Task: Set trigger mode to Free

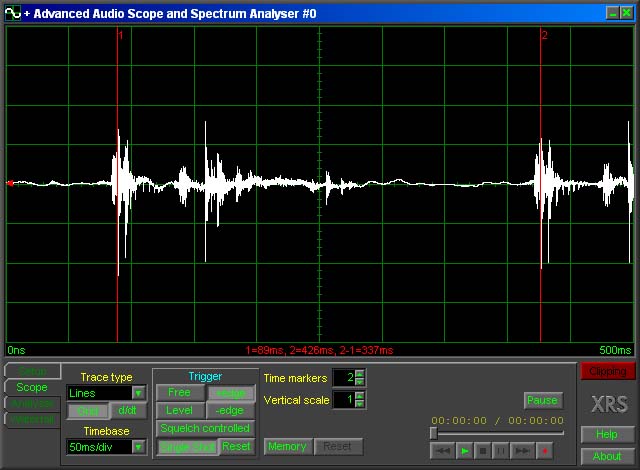Action: click(180, 392)
